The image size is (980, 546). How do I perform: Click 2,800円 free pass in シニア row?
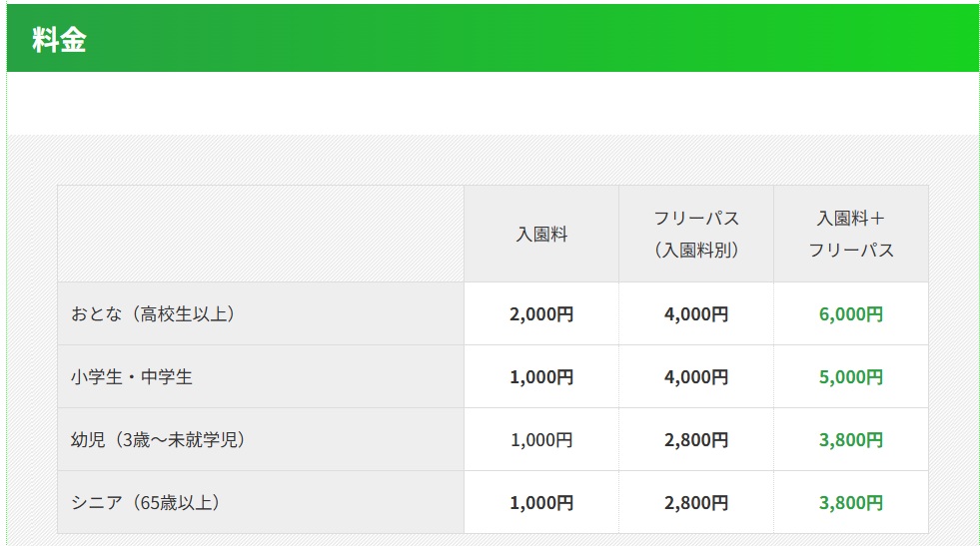(696, 502)
